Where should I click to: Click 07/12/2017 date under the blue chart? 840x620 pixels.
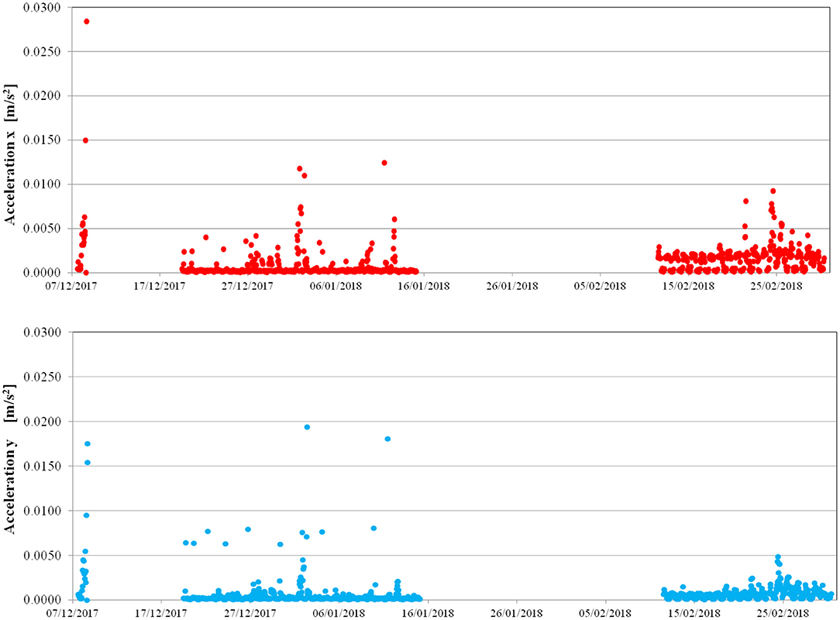point(71,613)
